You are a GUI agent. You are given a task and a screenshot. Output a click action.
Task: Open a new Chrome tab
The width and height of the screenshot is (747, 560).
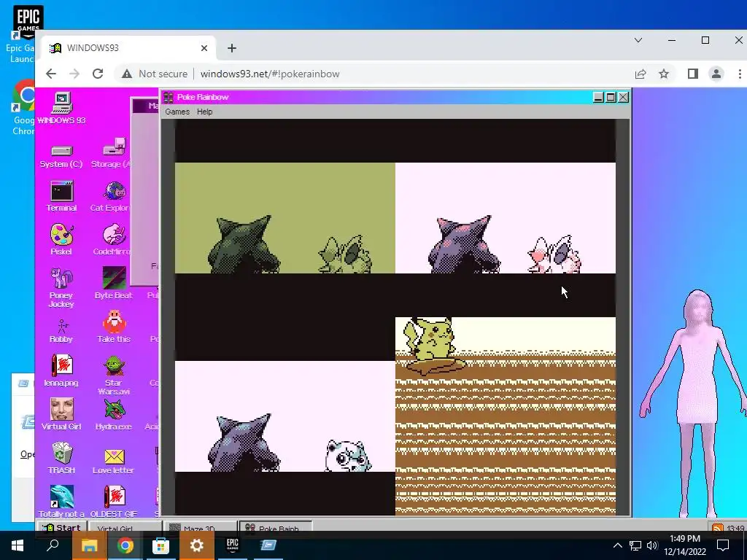231,48
